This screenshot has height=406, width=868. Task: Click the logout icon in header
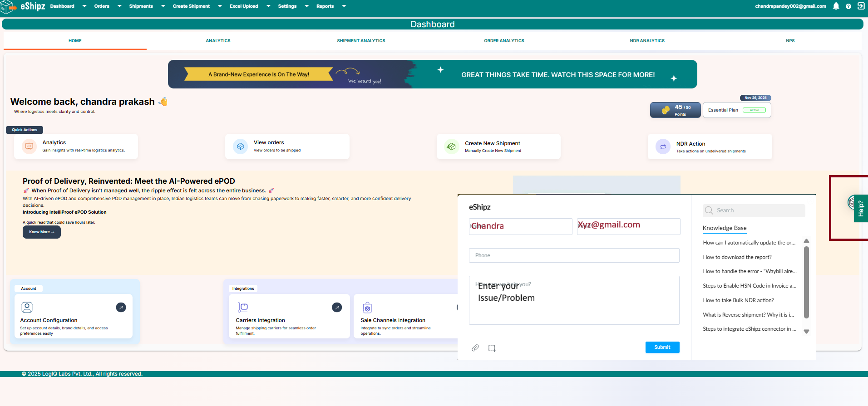coord(861,6)
